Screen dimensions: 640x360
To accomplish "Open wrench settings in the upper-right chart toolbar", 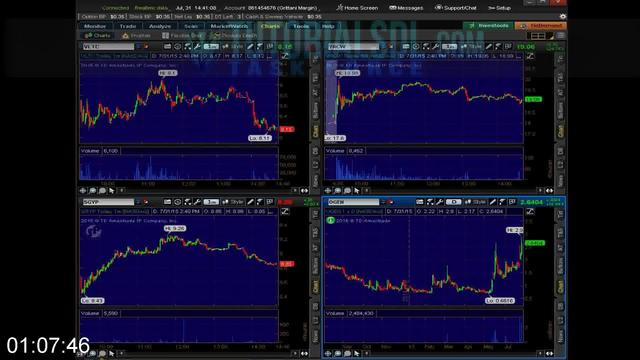I will click(436, 47).
